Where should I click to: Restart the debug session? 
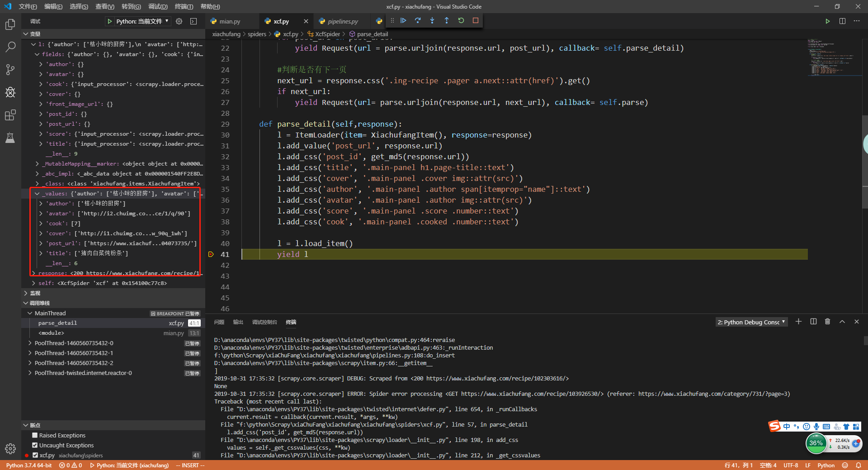tap(461, 20)
